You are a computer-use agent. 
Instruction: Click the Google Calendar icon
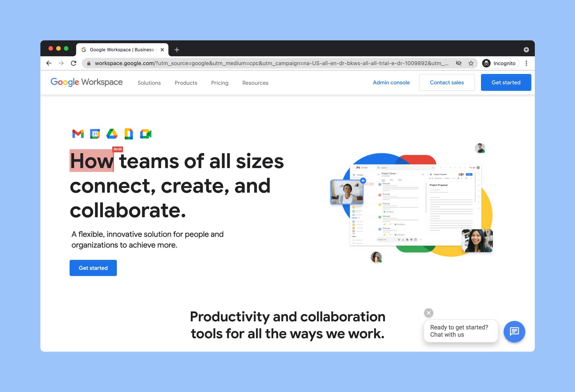(x=95, y=134)
